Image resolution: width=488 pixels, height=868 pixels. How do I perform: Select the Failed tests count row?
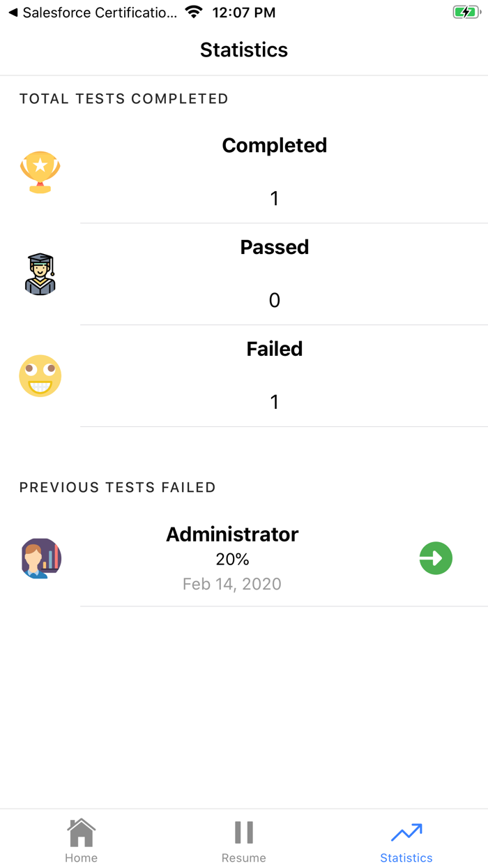pos(275,376)
